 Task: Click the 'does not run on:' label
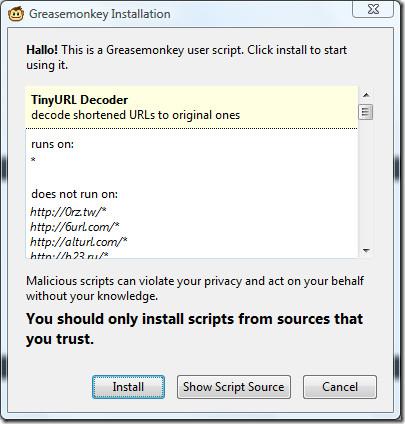tap(74, 194)
